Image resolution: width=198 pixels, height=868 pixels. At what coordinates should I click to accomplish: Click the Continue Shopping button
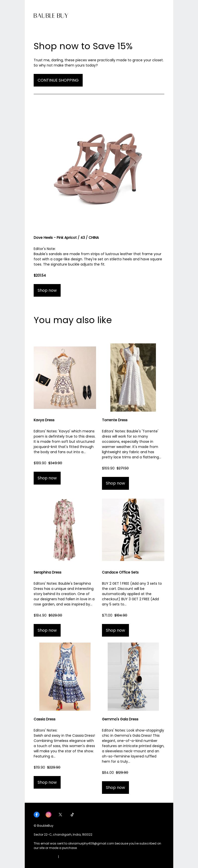(58, 80)
